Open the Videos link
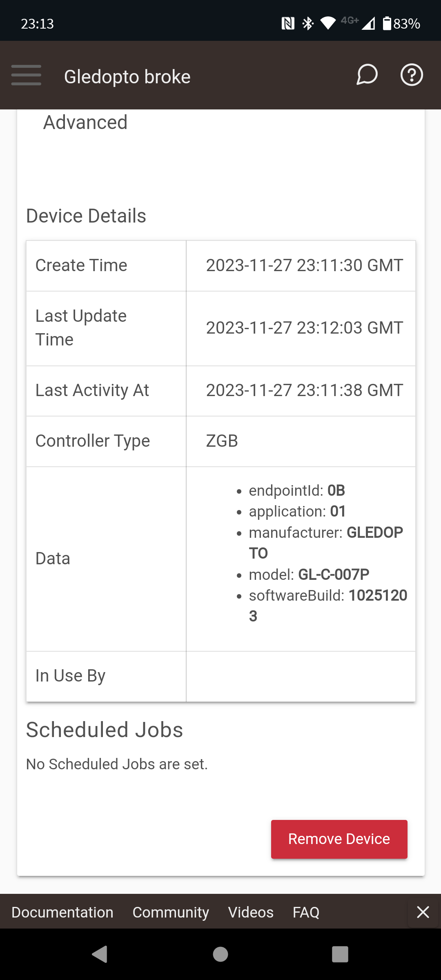441x980 pixels. (251, 912)
